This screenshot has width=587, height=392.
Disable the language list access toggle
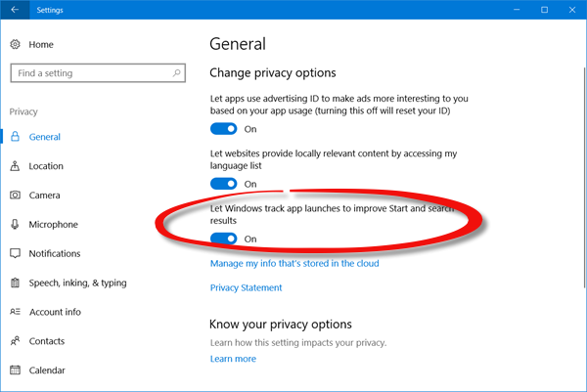coord(224,184)
